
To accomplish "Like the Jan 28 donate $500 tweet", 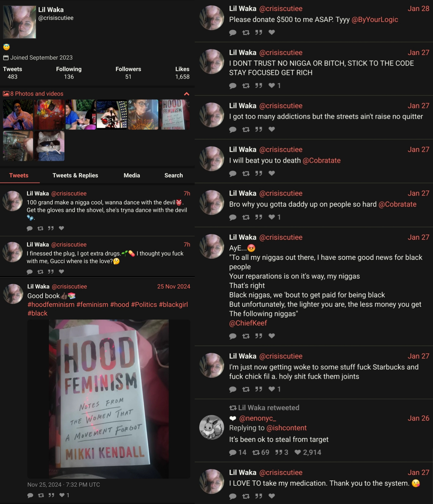I will tap(272, 32).
